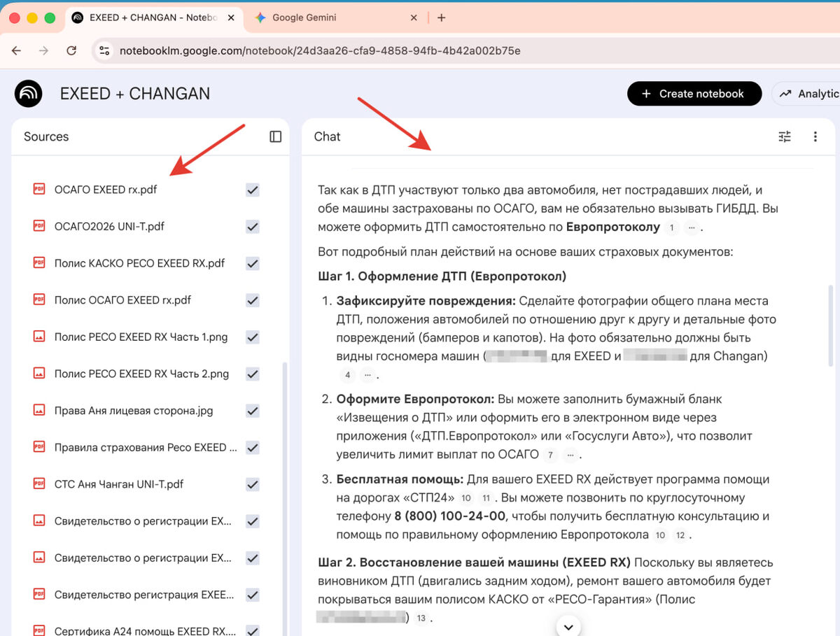Uncheck Свидетельство регистрация EXEE... source
The height and width of the screenshot is (636, 840).
coord(253,595)
